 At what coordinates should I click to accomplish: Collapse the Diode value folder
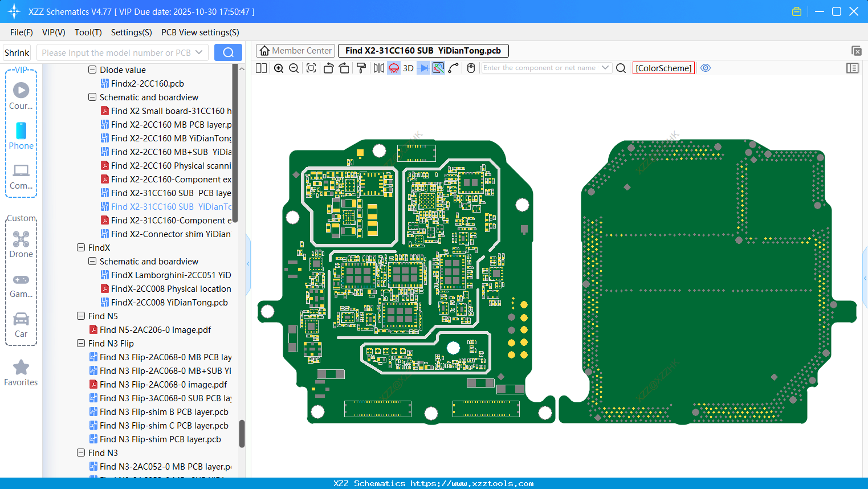click(92, 70)
